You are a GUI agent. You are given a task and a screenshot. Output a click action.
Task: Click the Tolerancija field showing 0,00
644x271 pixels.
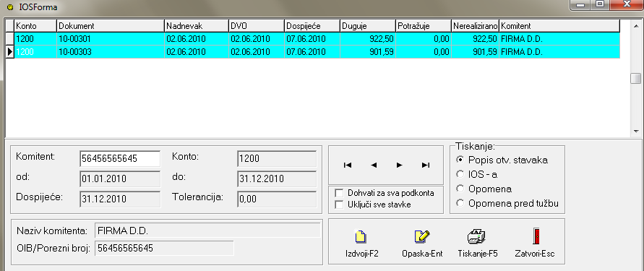[277, 199]
